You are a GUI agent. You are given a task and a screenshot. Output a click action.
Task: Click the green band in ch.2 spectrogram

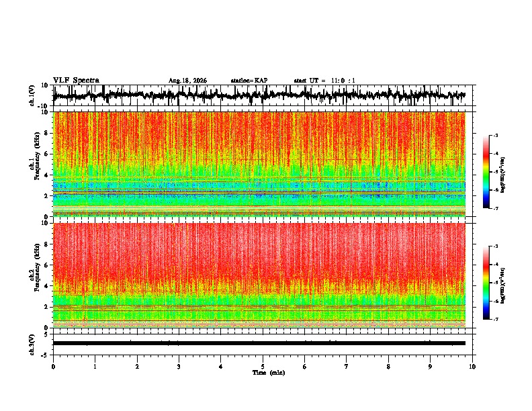(259, 300)
